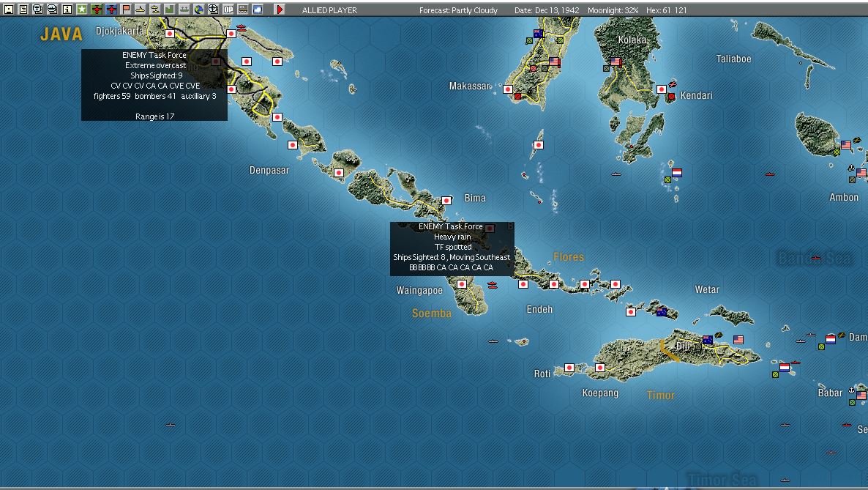Screen dimensions: 868x490
Task: Click the "Range is 17" popup line
Action: click(154, 116)
